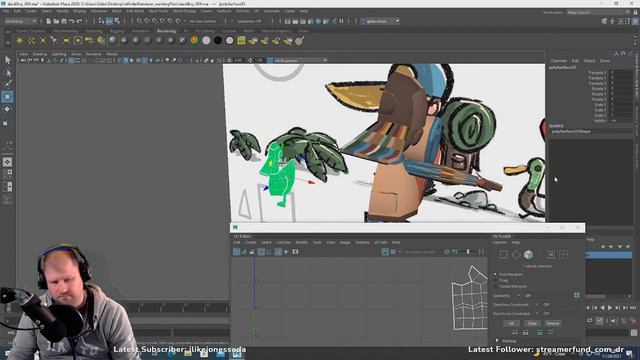The height and width of the screenshot is (360, 640).
Task: Click the Visibility value in Channel Box
Action: (621, 120)
